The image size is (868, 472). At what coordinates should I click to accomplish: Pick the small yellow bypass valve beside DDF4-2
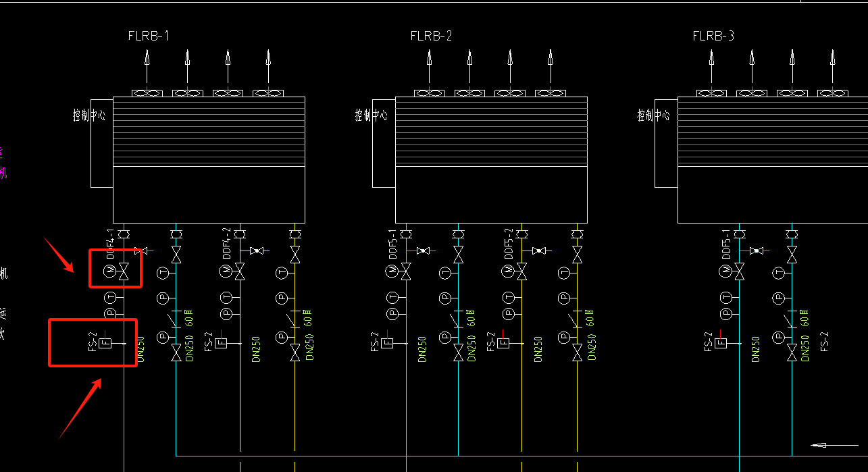[x=257, y=251]
